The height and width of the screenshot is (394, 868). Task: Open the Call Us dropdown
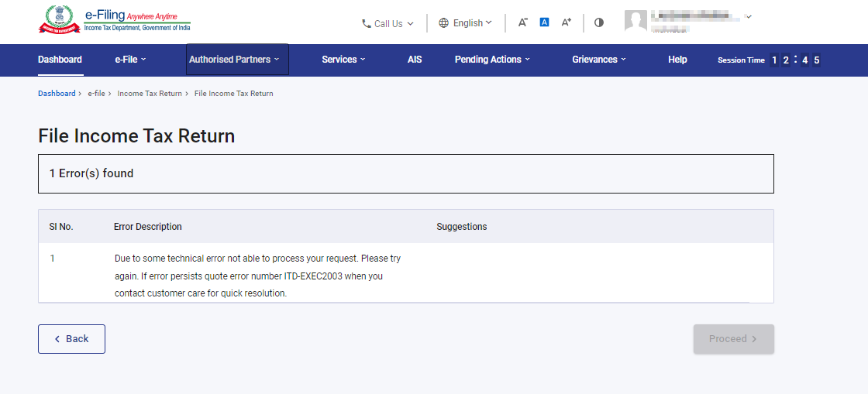pyautogui.click(x=387, y=23)
